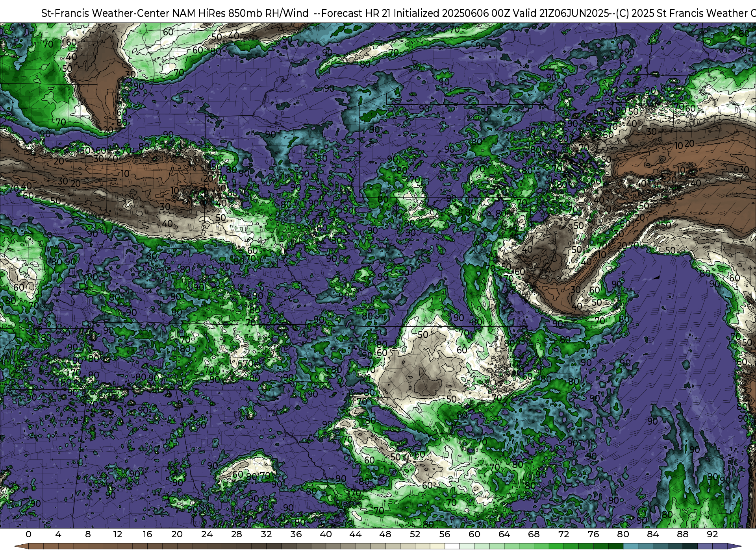Click the 52 tick label on the color scale
Viewport: 756px width, 551px height.
click(415, 534)
